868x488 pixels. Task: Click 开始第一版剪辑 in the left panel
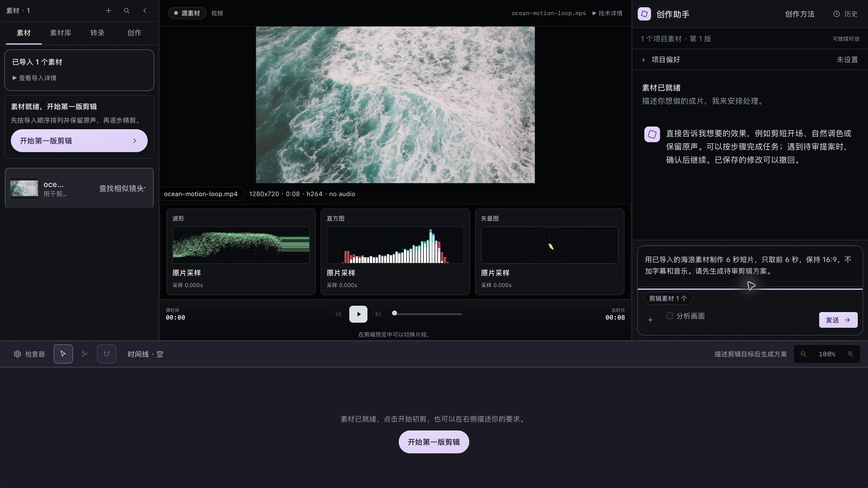pyautogui.click(x=79, y=141)
